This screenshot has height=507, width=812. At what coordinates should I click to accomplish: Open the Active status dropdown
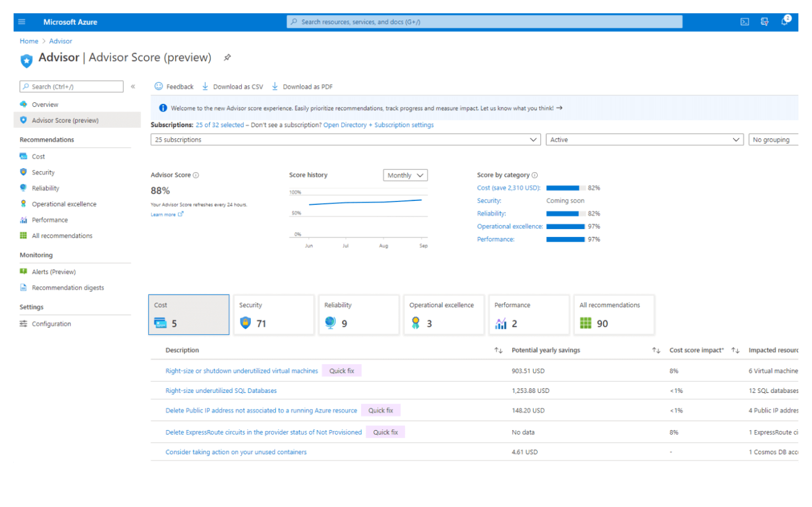point(644,140)
